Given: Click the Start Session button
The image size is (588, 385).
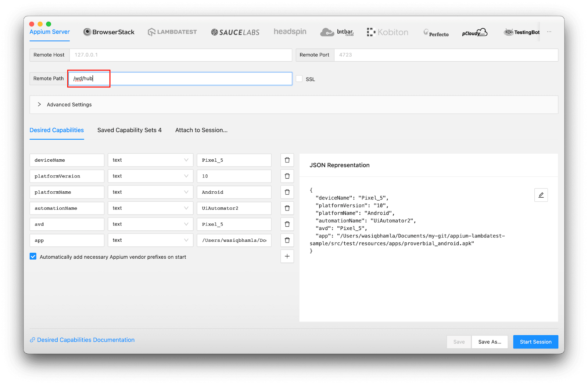Looking at the screenshot, I should (x=535, y=342).
